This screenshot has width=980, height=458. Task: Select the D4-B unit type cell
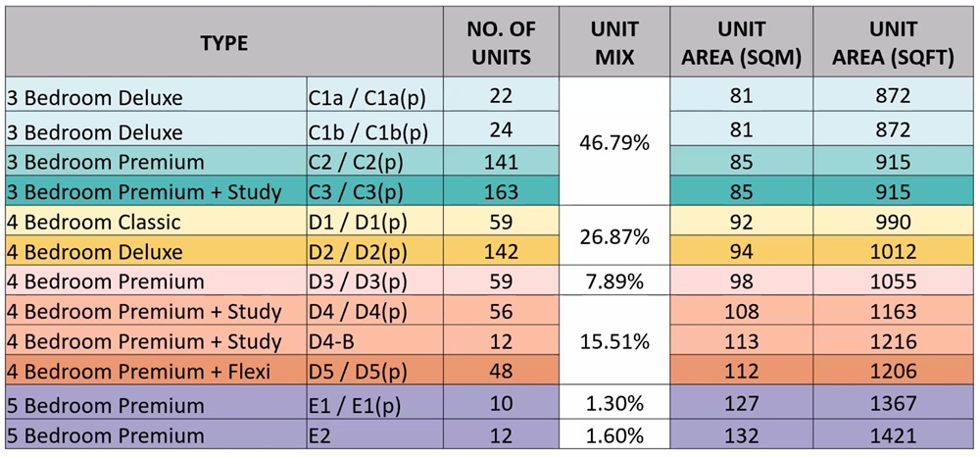click(373, 342)
